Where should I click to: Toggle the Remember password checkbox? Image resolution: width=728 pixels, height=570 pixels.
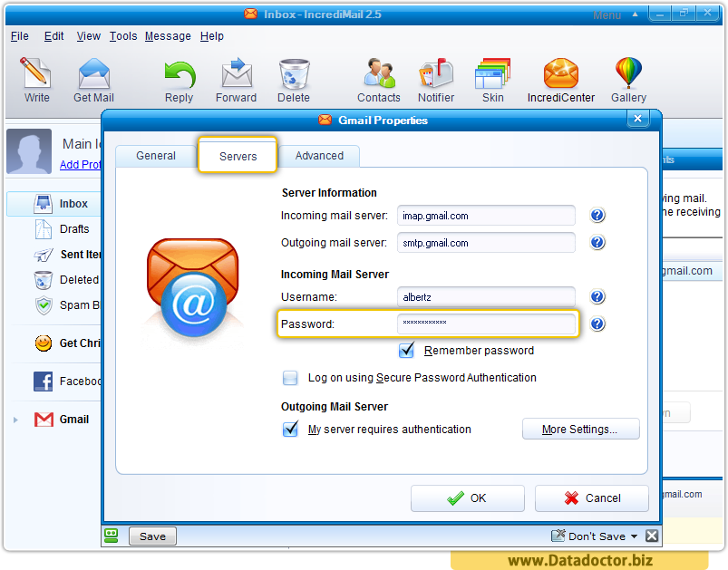(x=407, y=351)
